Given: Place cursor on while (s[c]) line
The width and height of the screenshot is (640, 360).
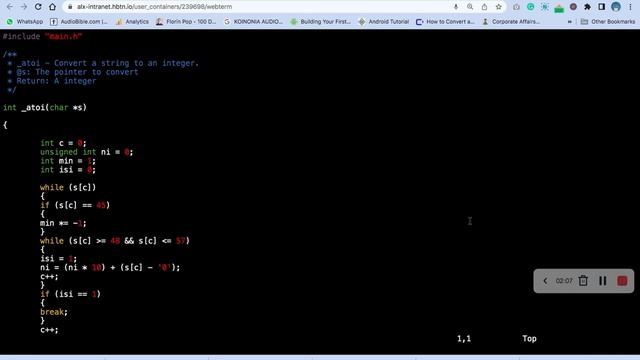Looking at the screenshot, I should 68,187.
